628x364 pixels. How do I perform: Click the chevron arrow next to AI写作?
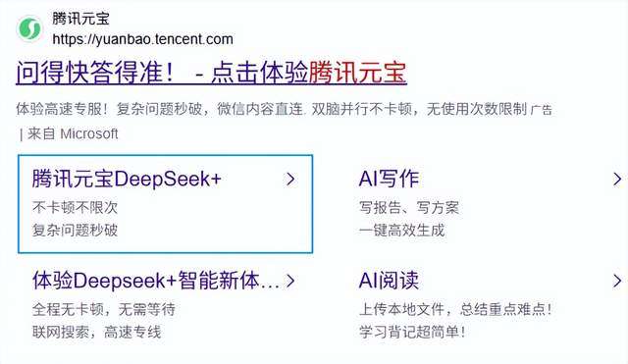[617, 179]
